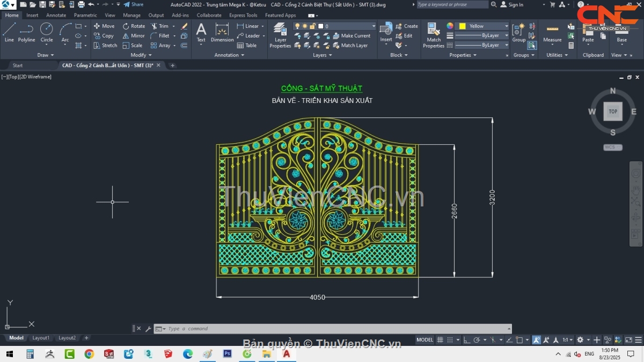Expand the Yellow object color dropdown
The image size is (644, 362).
(506, 26)
